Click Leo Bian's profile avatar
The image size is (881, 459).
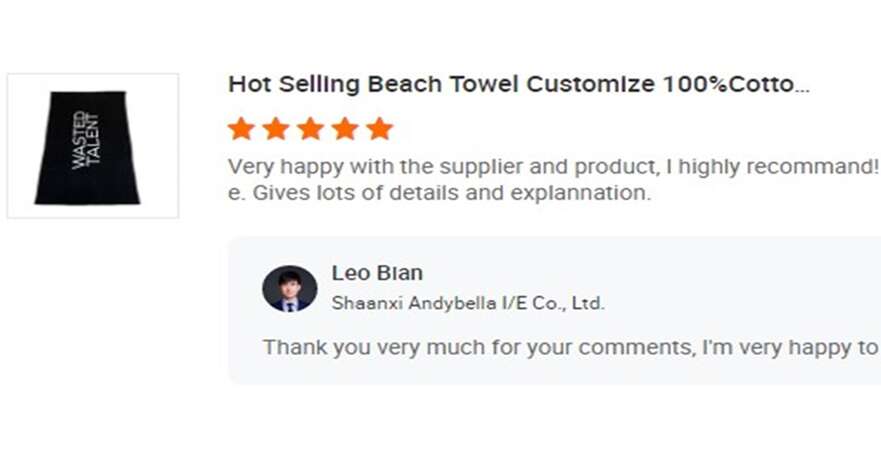290,289
